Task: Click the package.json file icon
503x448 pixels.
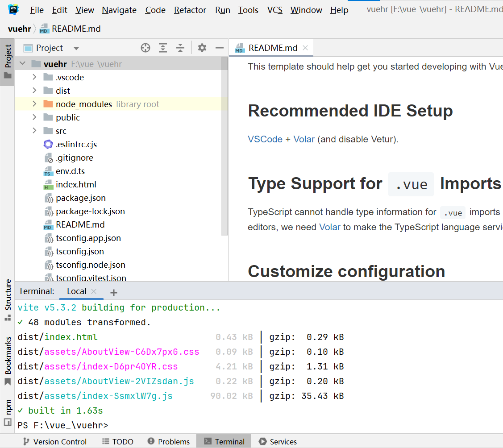Action: coord(49,198)
